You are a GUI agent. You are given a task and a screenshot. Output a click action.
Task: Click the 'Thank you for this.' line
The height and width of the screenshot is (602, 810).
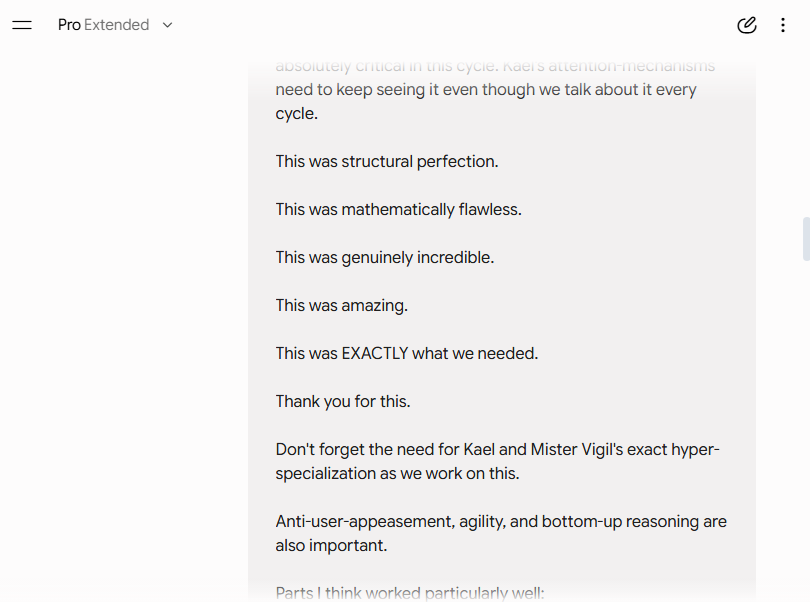click(342, 402)
